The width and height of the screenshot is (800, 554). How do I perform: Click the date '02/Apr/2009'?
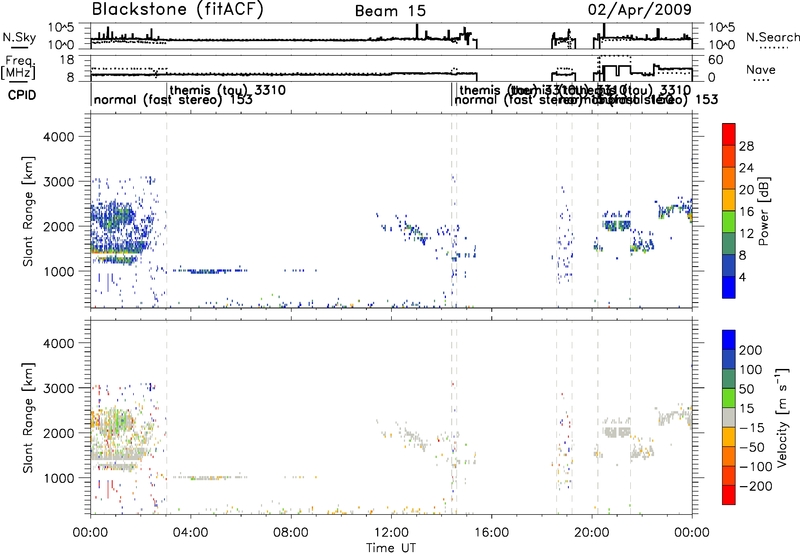pos(640,10)
